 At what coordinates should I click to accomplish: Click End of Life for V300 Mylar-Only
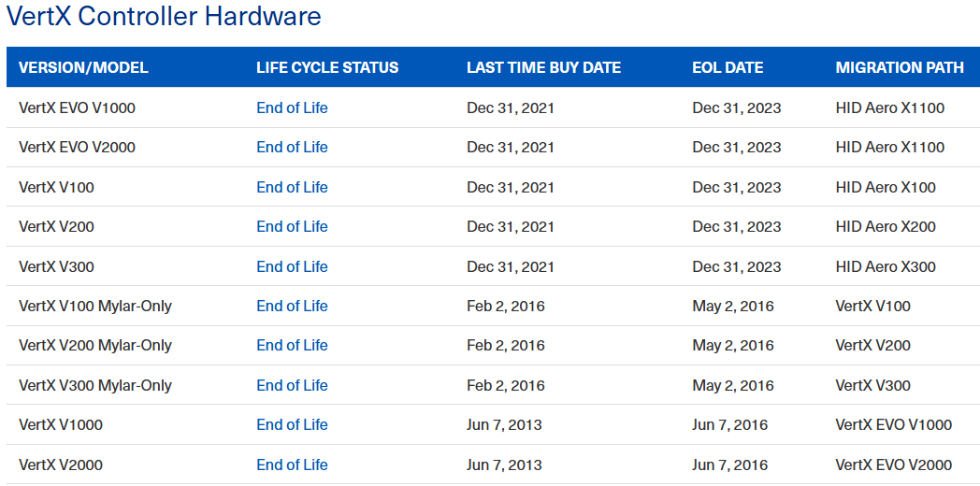[292, 385]
